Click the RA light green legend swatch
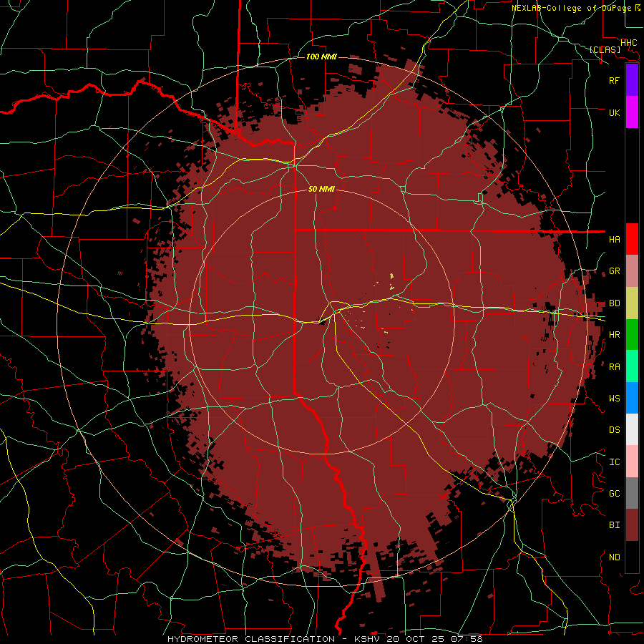 tap(632, 366)
